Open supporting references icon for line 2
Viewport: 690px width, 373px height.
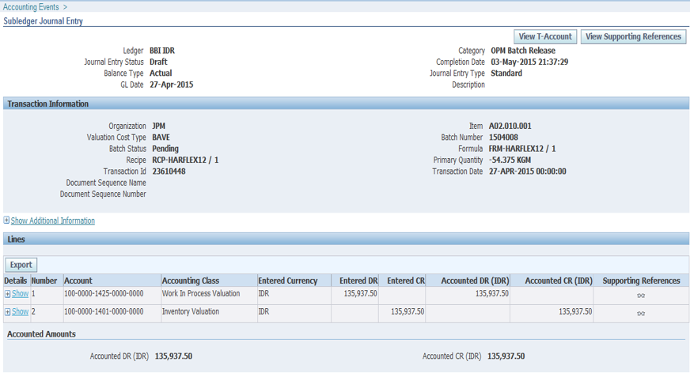click(x=641, y=314)
